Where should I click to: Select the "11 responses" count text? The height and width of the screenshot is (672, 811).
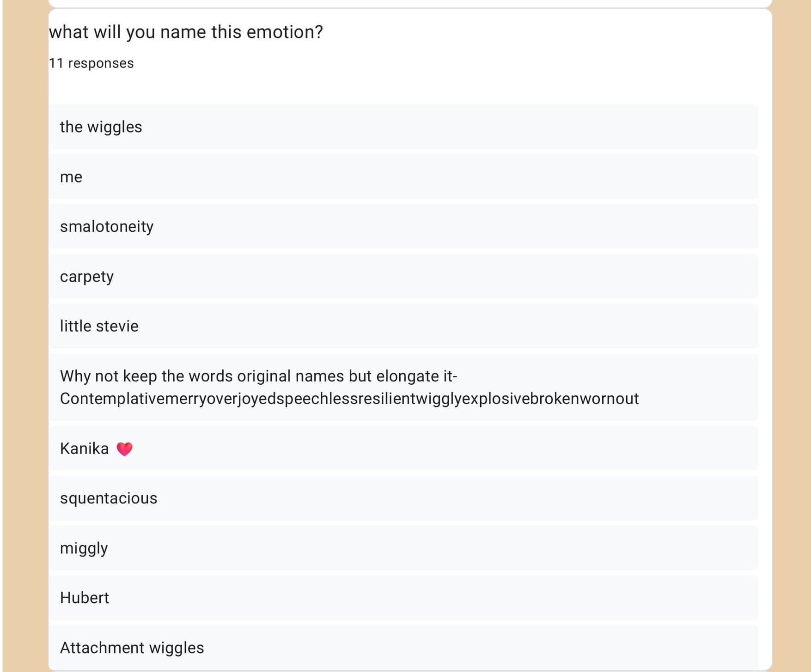pyautogui.click(x=91, y=63)
